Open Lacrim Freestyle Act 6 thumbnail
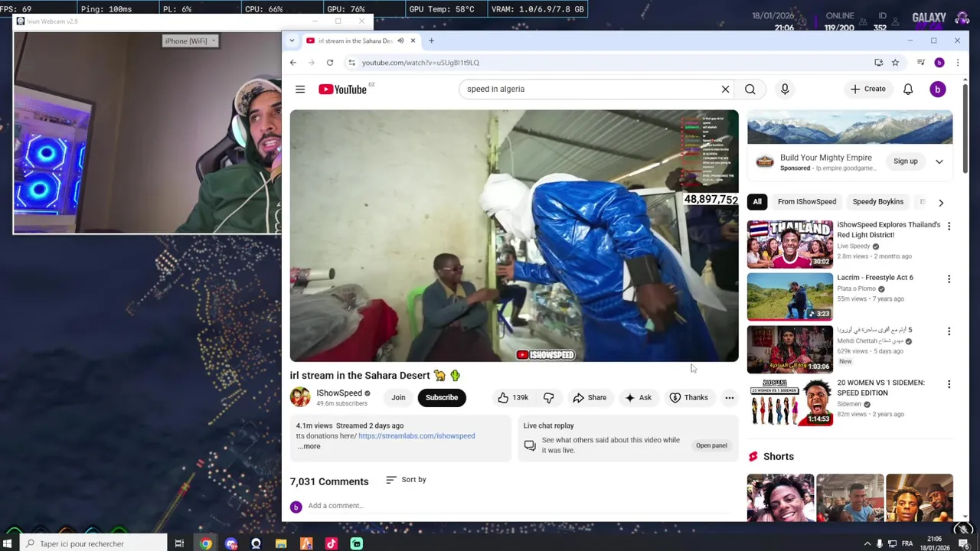Viewport: 980px width, 551px height. pos(790,297)
